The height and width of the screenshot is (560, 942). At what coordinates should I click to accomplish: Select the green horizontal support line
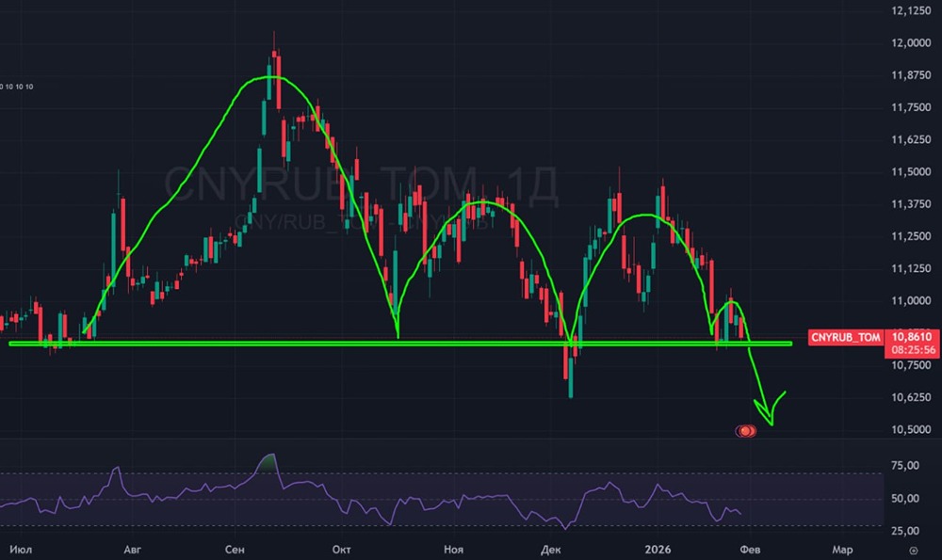(283, 343)
